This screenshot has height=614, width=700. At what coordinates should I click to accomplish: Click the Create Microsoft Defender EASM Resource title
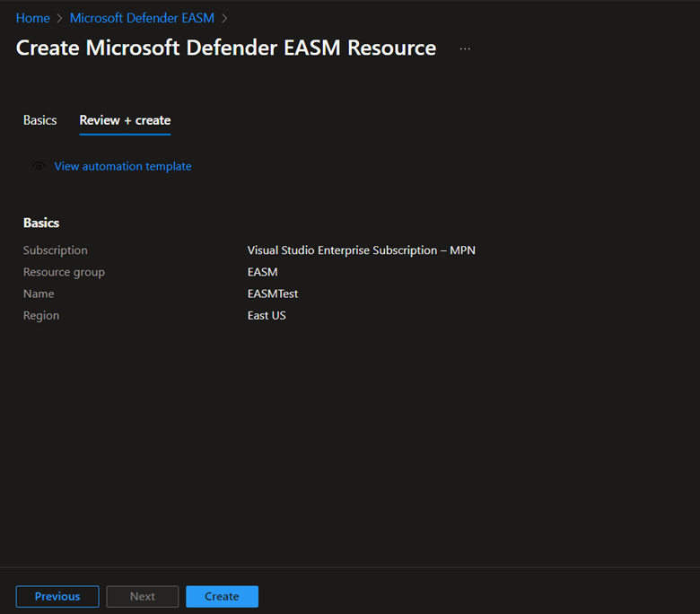click(x=226, y=48)
